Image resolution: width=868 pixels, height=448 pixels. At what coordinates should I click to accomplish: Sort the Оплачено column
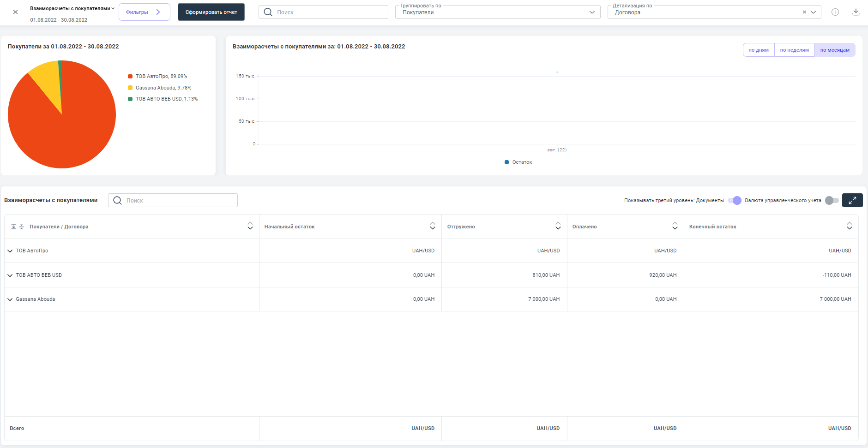pyautogui.click(x=675, y=226)
